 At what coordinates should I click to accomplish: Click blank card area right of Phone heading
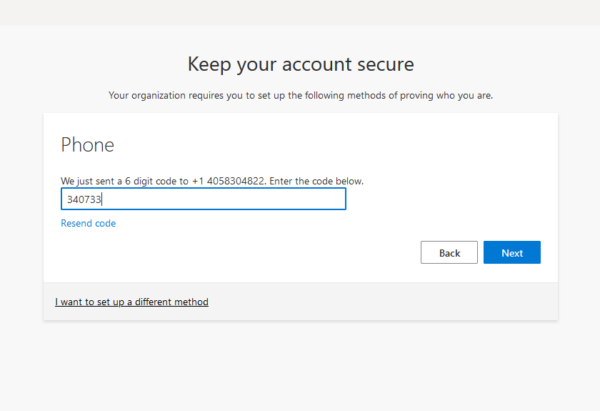[350, 145]
